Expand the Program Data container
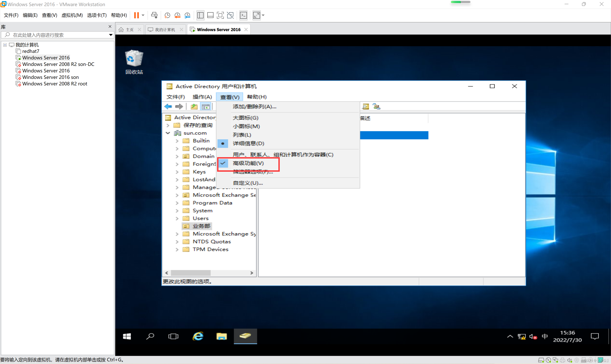The height and width of the screenshot is (364, 611). point(177,203)
